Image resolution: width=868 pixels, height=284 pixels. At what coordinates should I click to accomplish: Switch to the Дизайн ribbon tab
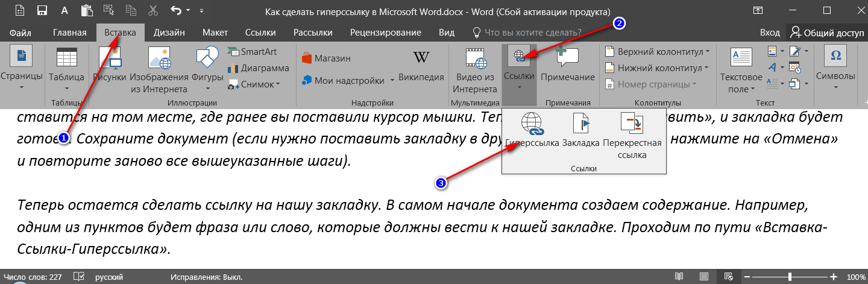point(169,33)
